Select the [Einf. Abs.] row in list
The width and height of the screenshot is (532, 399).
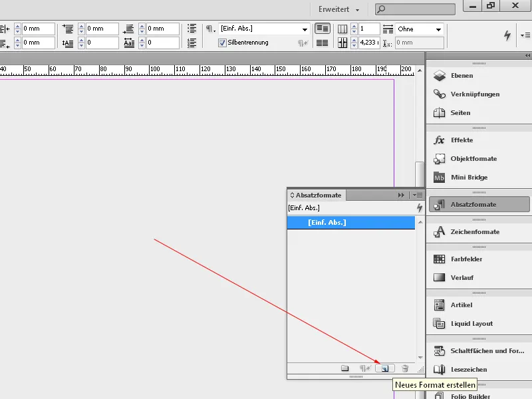pyautogui.click(x=351, y=223)
